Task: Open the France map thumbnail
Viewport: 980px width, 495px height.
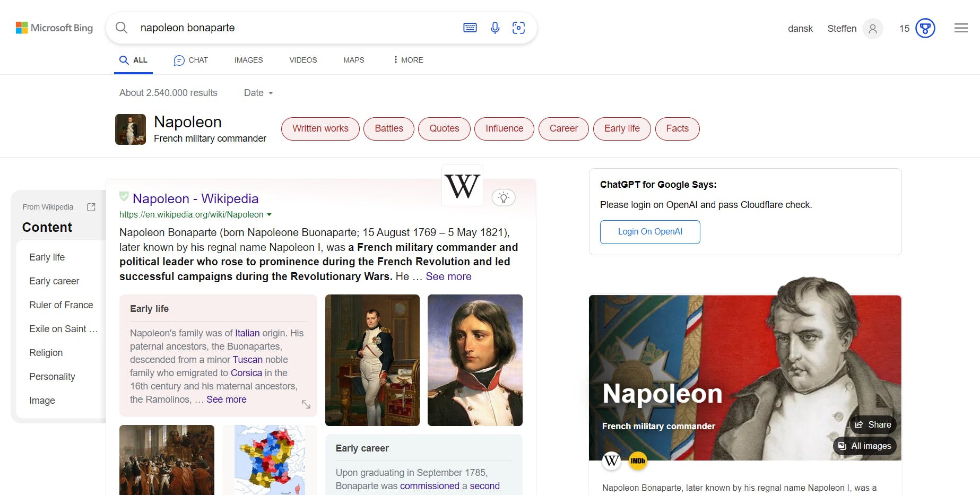Action: click(x=270, y=460)
